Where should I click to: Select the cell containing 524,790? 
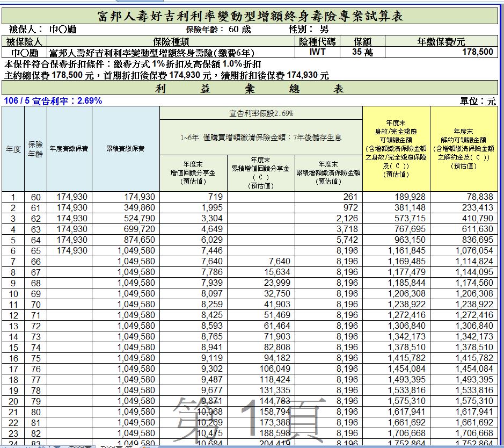click(126, 219)
